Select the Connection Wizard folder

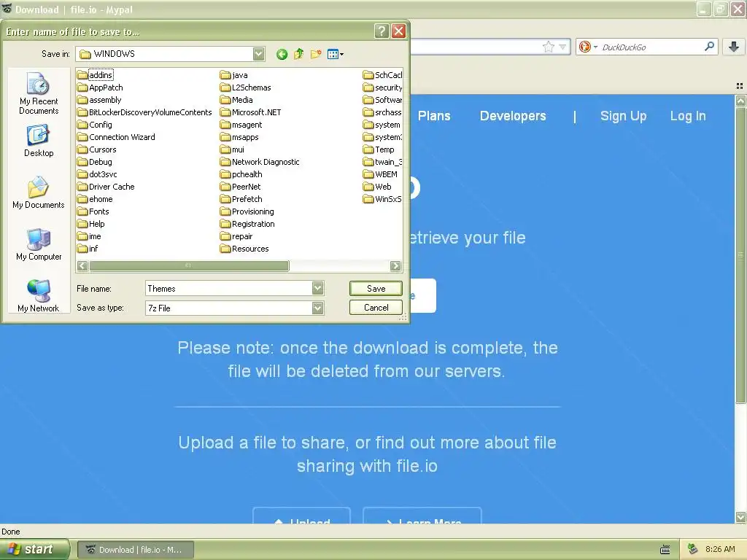point(116,136)
